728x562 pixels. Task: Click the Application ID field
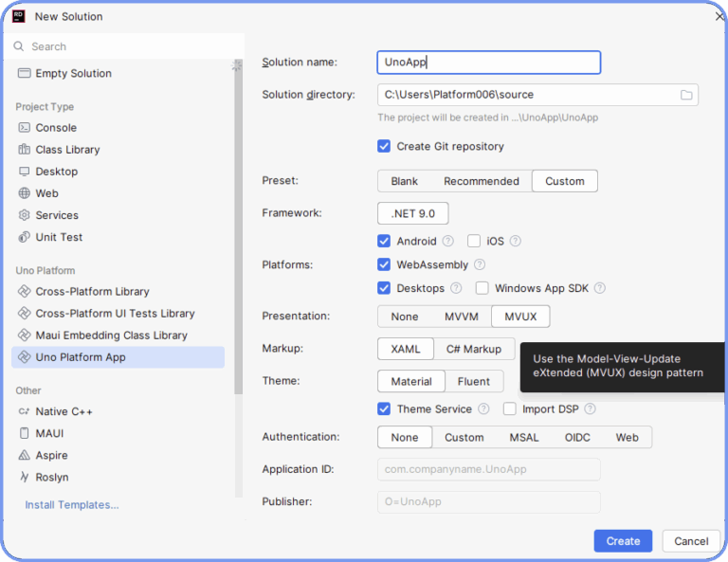[x=489, y=469]
